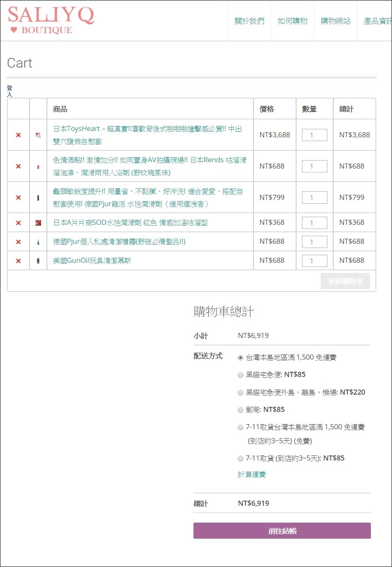Click the GunOil 清潔慕斯 quantity field
Image resolution: width=392 pixels, height=567 pixels.
tap(315, 261)
